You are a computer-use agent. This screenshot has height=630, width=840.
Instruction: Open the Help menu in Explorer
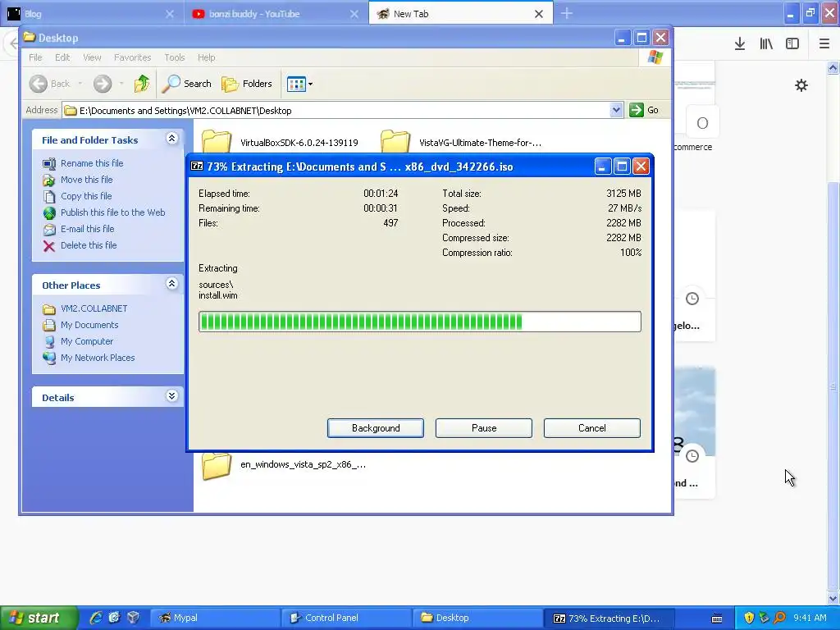(x=206, y=57)
